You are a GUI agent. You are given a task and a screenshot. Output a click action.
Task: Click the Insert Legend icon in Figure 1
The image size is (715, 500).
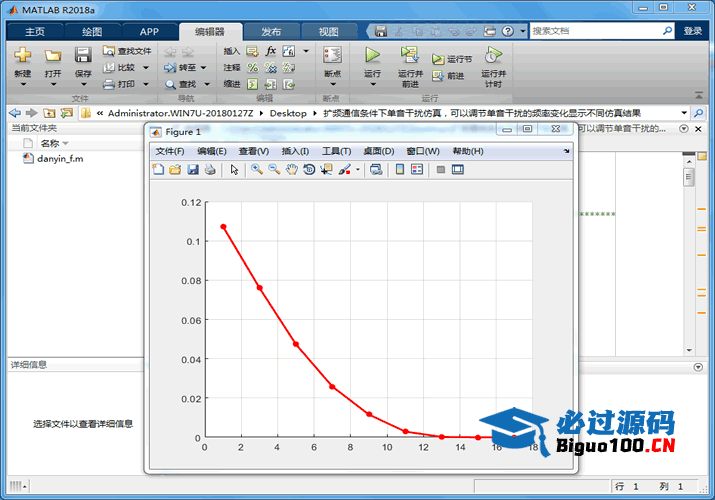(417, 170)
